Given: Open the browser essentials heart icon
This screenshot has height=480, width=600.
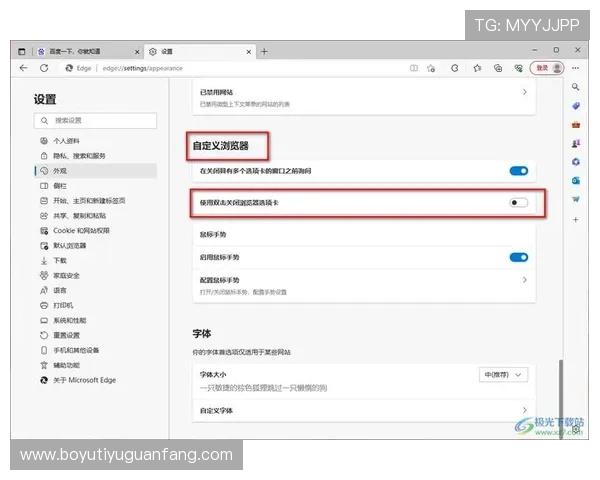Looking at the screenshot, I should click(518, 68).
